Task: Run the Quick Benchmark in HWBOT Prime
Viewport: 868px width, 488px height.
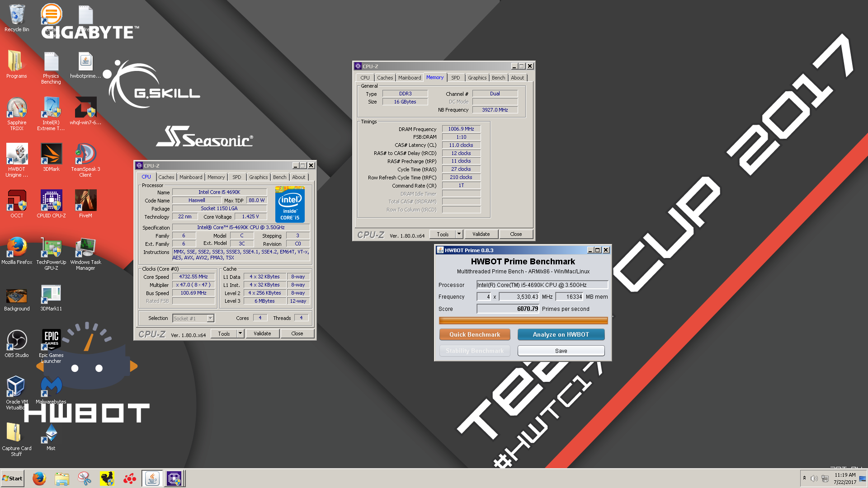Action: [x=475, y=334]
